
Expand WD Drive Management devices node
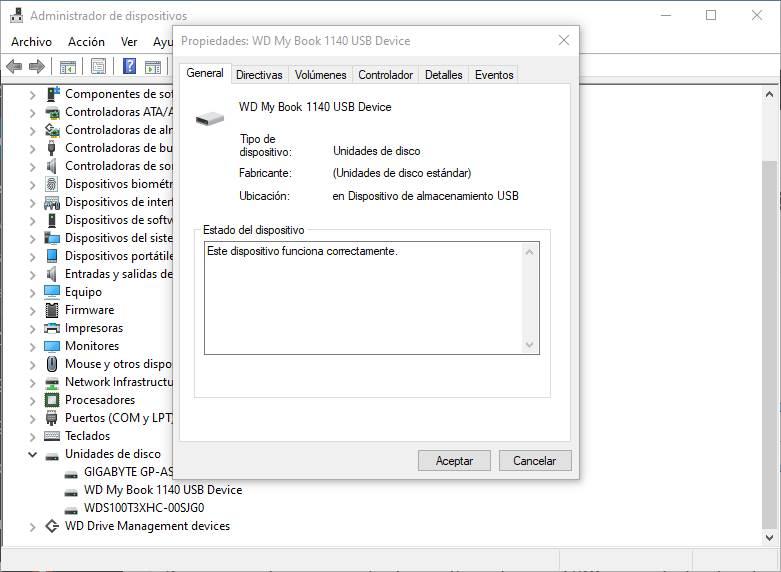32,526
